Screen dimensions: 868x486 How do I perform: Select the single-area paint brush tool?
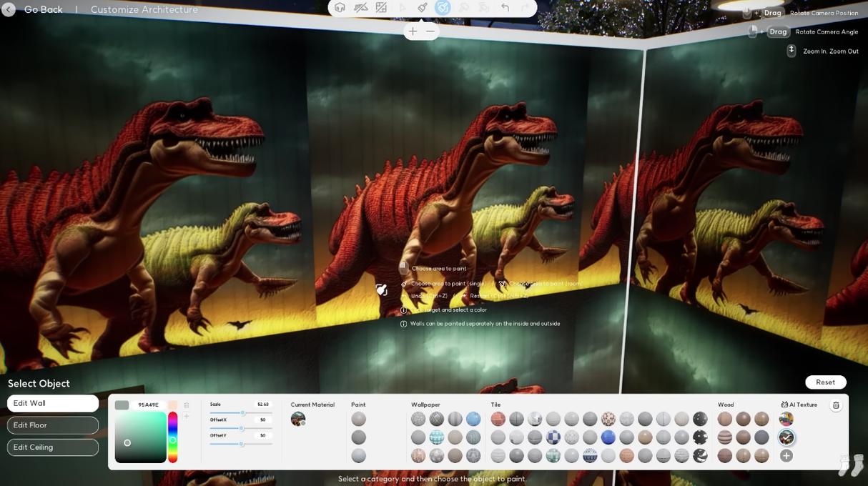(x=423, y=8)
